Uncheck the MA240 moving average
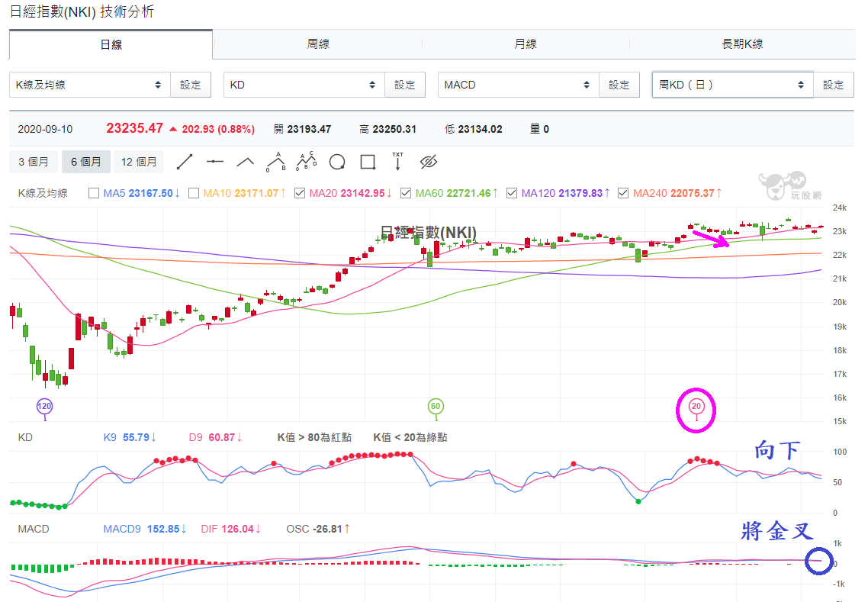The image size is (868, 602). point(623,193)
